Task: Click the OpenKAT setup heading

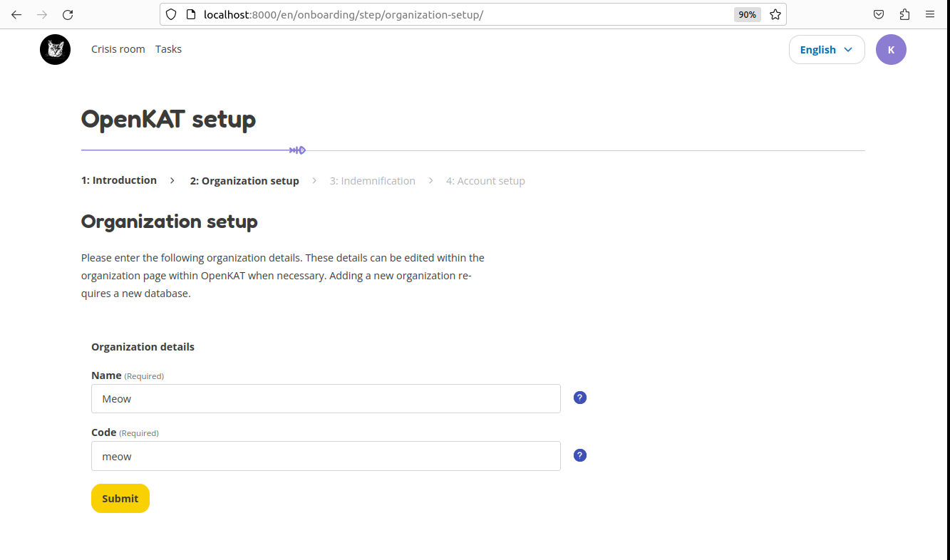Action: [168, 119]
